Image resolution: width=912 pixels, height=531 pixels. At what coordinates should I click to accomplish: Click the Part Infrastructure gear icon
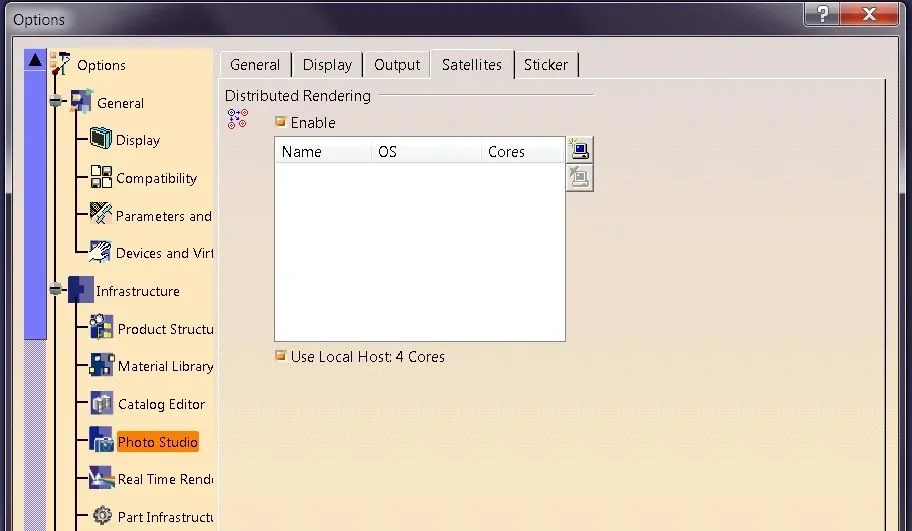(101, 516)
